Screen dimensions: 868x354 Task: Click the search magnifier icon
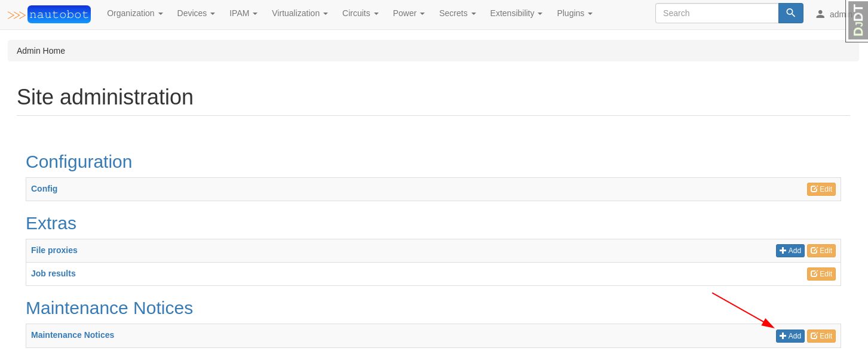pyautogui.click(x=790, y=13)
